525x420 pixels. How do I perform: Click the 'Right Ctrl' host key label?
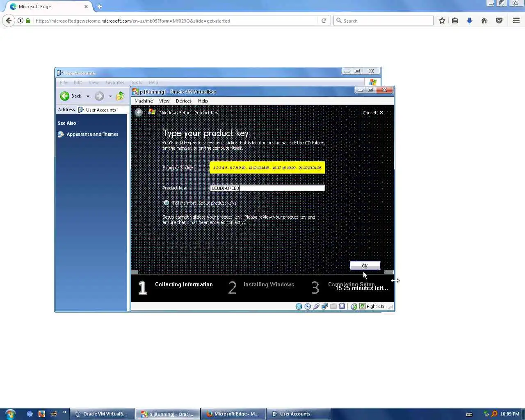coord(376,306)
